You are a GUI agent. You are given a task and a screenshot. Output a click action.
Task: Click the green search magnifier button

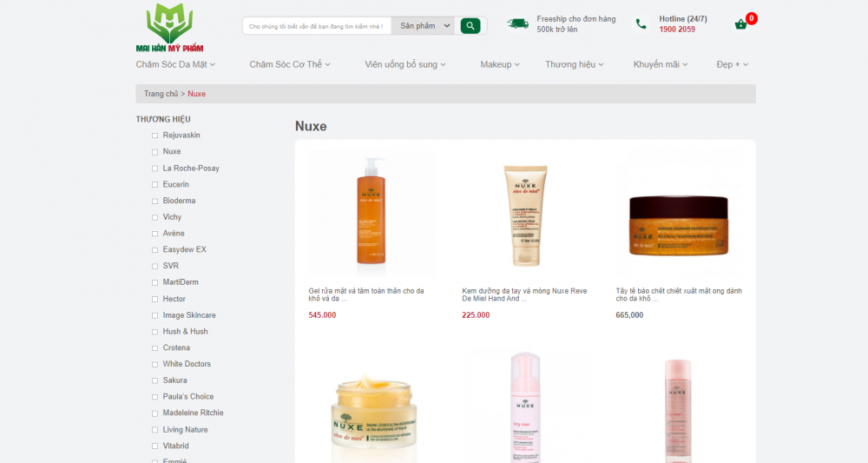[x=470, y=25]
